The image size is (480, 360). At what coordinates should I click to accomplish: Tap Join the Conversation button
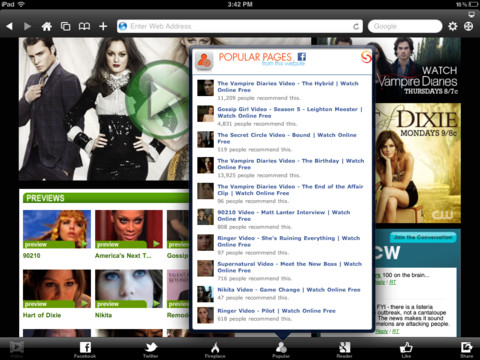(423, 237)
